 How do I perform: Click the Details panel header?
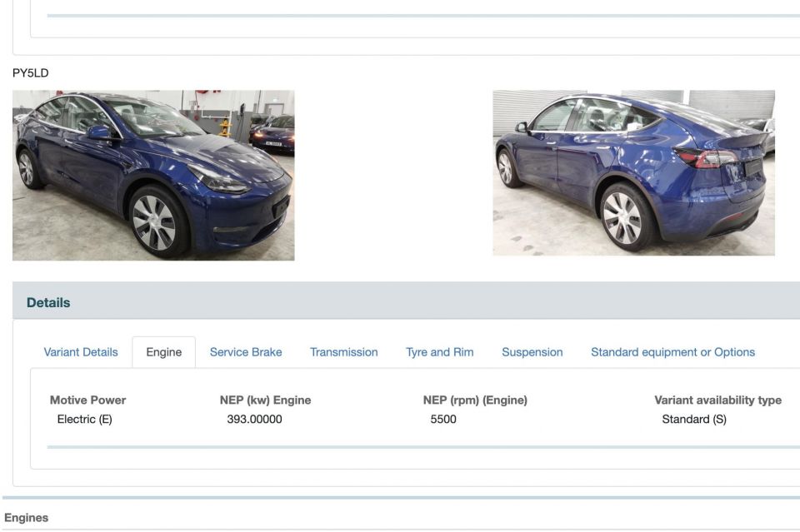406,303
